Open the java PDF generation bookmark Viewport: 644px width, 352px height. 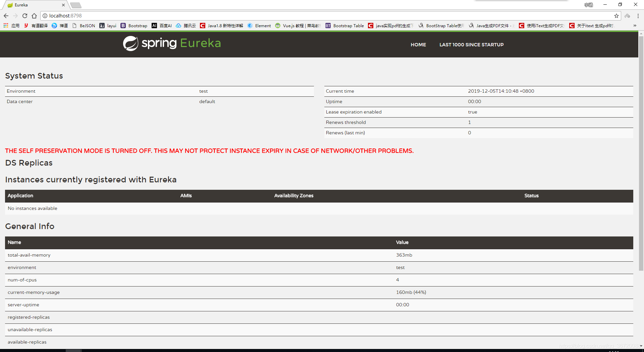tap(391, 26)
